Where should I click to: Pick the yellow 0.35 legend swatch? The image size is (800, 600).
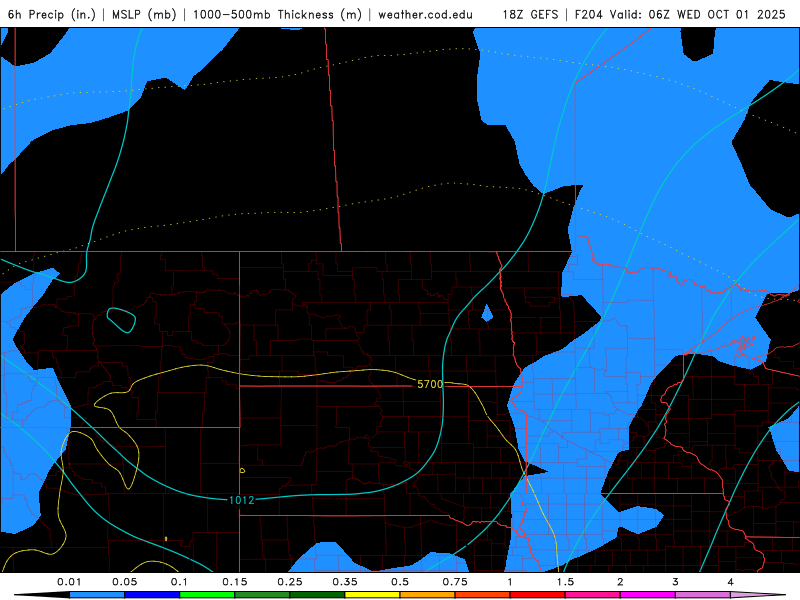372,595
